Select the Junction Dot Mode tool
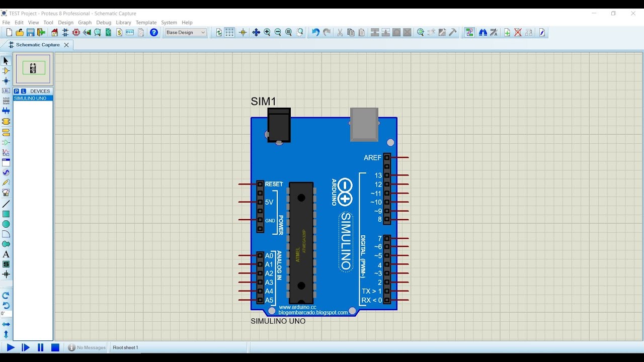This screenshot has height=362, width=644. coord(6,81)
